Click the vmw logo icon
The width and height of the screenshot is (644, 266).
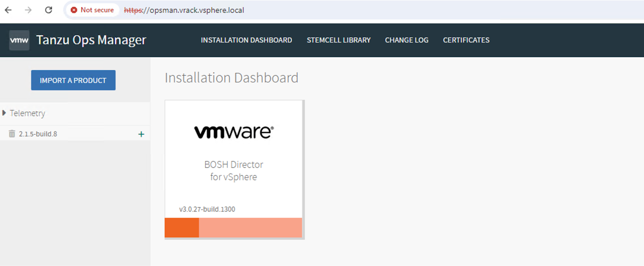pos(19,40)
